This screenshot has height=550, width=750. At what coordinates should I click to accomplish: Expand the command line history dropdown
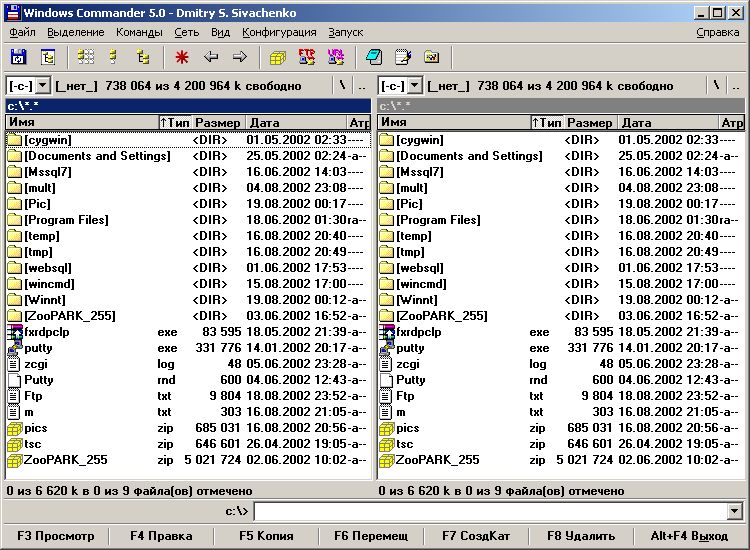[734, 512]
